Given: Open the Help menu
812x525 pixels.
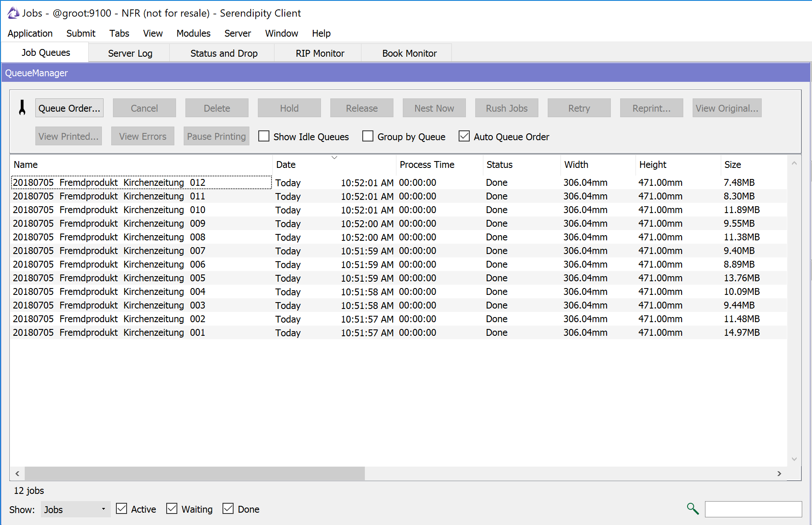Looking at the screenshot, I should 321,33.
